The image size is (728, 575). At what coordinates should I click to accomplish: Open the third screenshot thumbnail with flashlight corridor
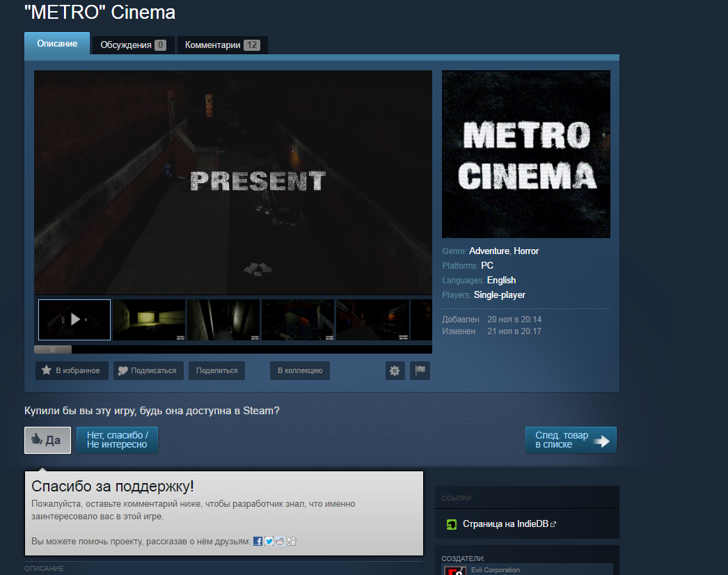[x=223, y=320]
